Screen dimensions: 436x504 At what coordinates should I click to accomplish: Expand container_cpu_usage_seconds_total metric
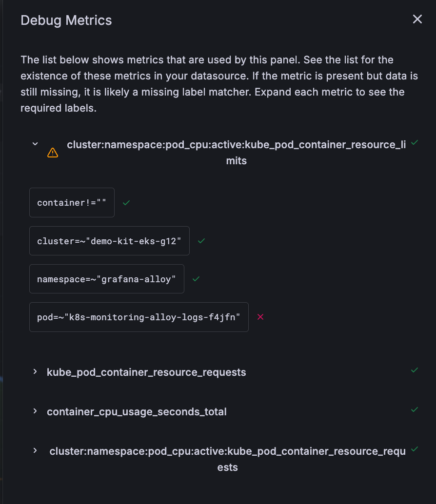click(x=35, y=411)
